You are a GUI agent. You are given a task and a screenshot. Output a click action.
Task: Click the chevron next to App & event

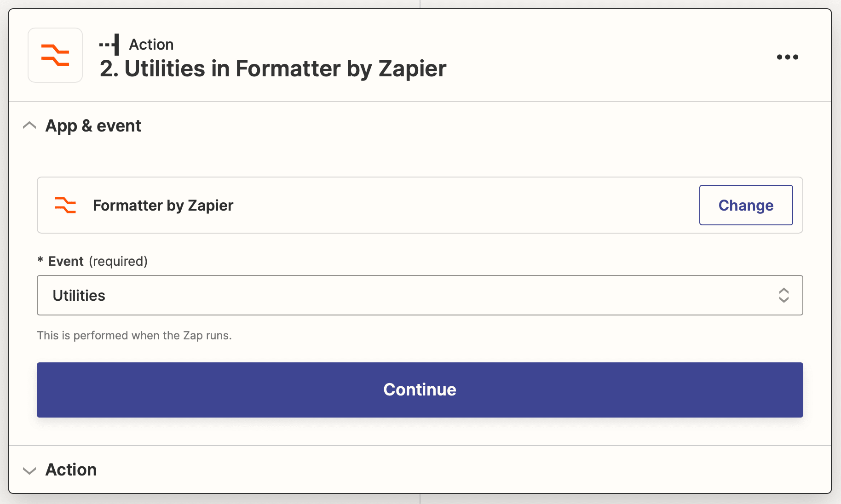click(30, 126)
